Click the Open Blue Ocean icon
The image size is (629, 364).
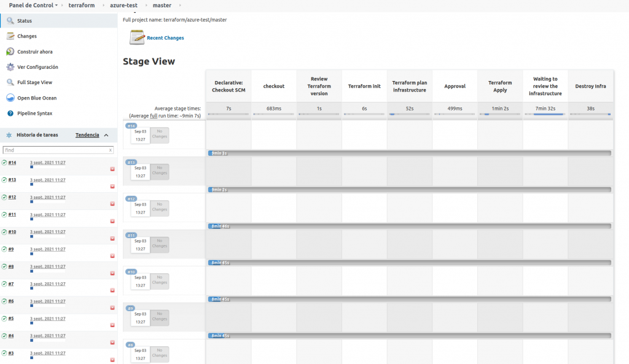click(x=10, y=98)
